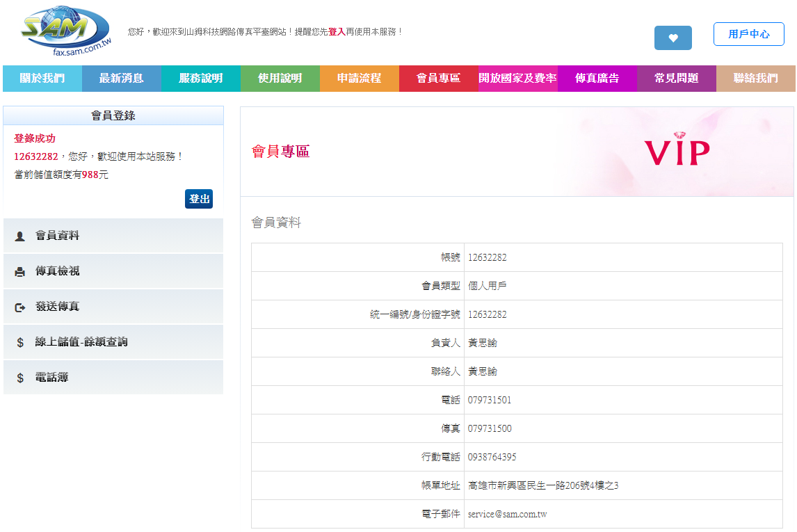This screenshot has width=797, height=532.
Task: Select the member profile person icon
Action: click(x=19, y=235)
